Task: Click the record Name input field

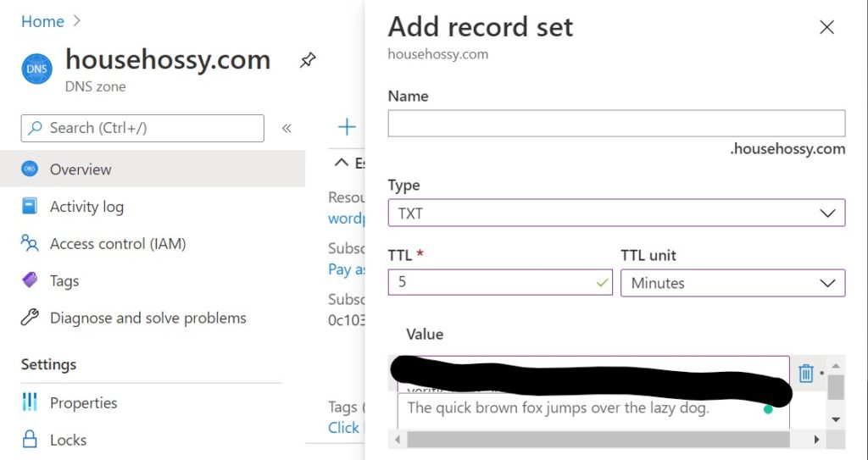Action: coord(616,123)
